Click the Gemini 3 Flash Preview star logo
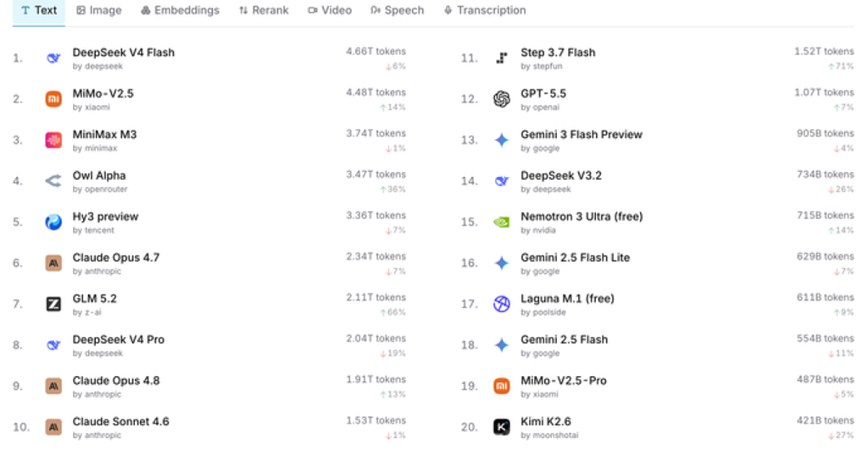868x455 pixels. (x=502, y=140)
